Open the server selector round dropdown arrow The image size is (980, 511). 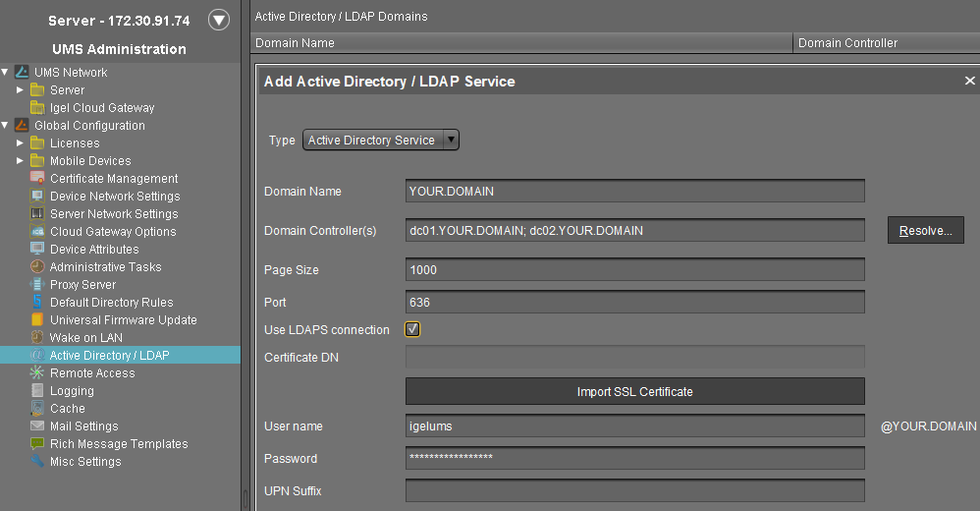click(x=219, y=20)
